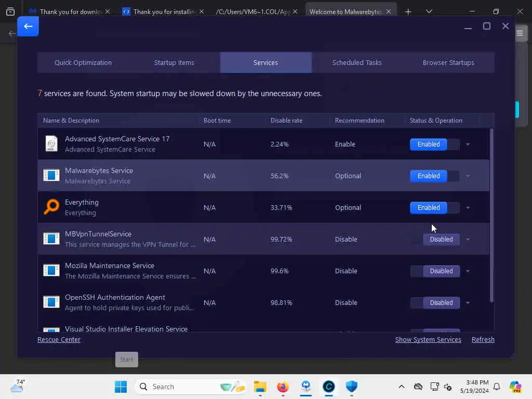Switch to Quick Optimization tab
The height and width of the screenshot is (399, 532).
point(83,62)
